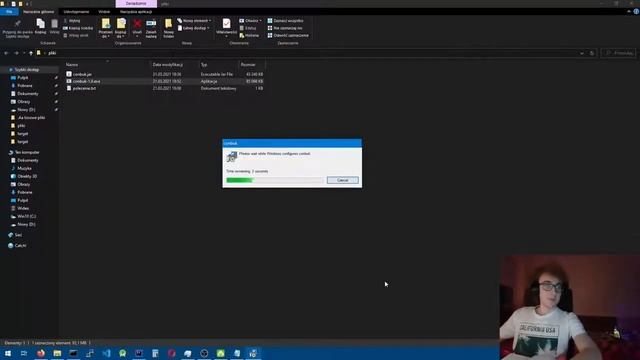The height and width of the screenshot is (360, 640).
Task: Select Sieć in the navigation pane
Action: [18, 235]
